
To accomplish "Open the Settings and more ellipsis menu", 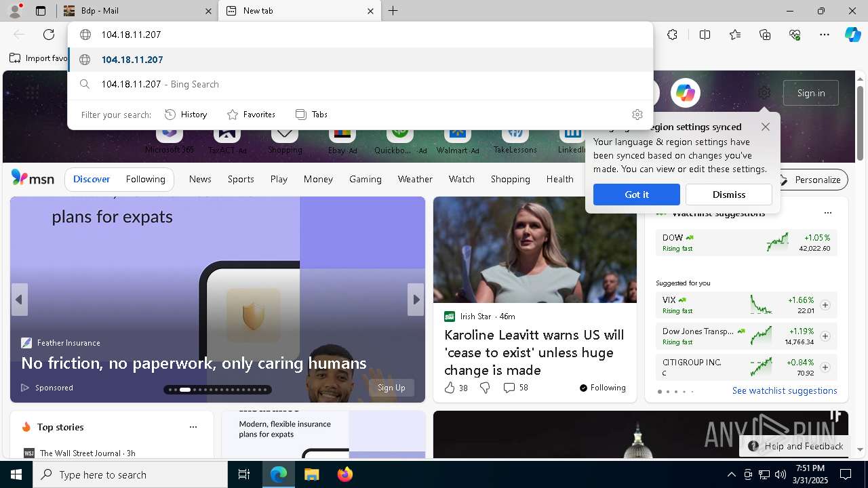I will 825,35.
